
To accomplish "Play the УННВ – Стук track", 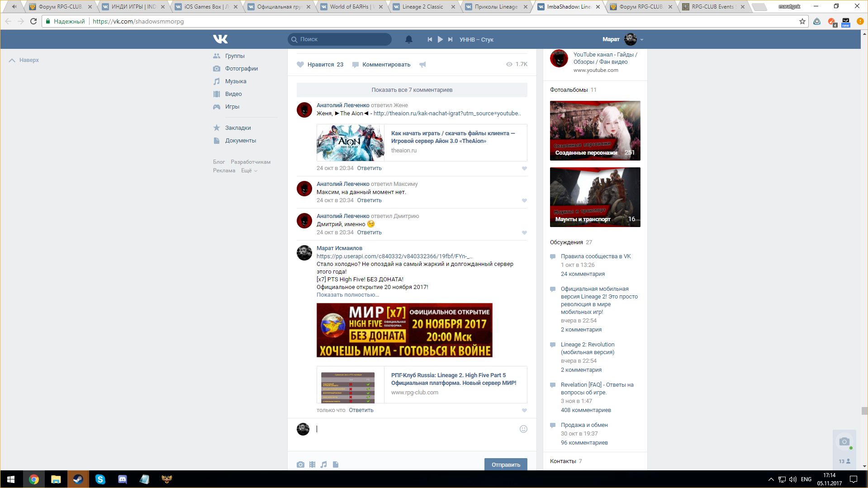I will click(x=440, y=39).
